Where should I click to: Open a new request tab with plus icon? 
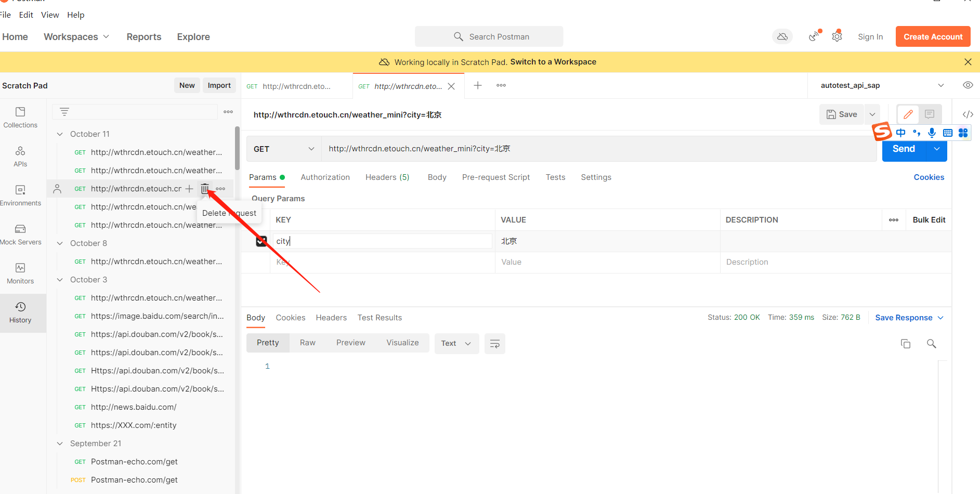tap(478, 85)
